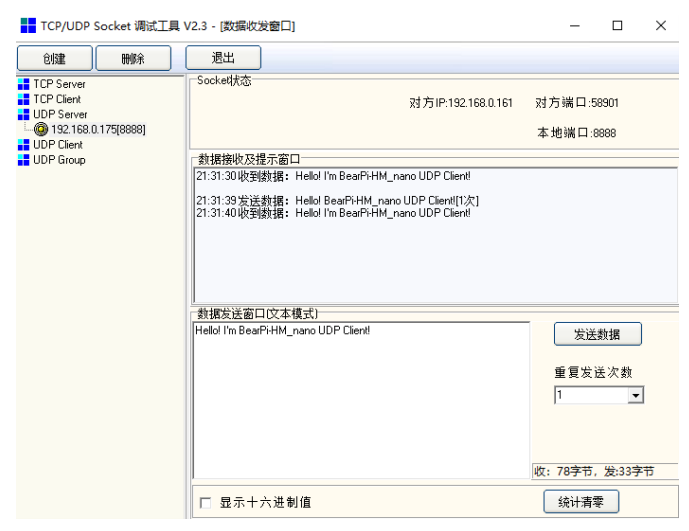
Task: Select the 192.168.0.175[8888] connection entry
Action: [98, 129]
